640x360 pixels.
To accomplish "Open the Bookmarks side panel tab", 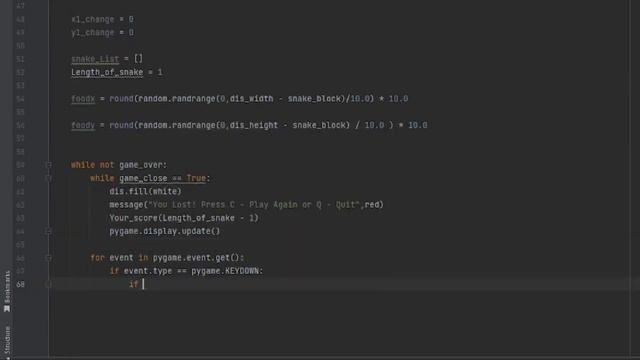I will coord(7,291).
